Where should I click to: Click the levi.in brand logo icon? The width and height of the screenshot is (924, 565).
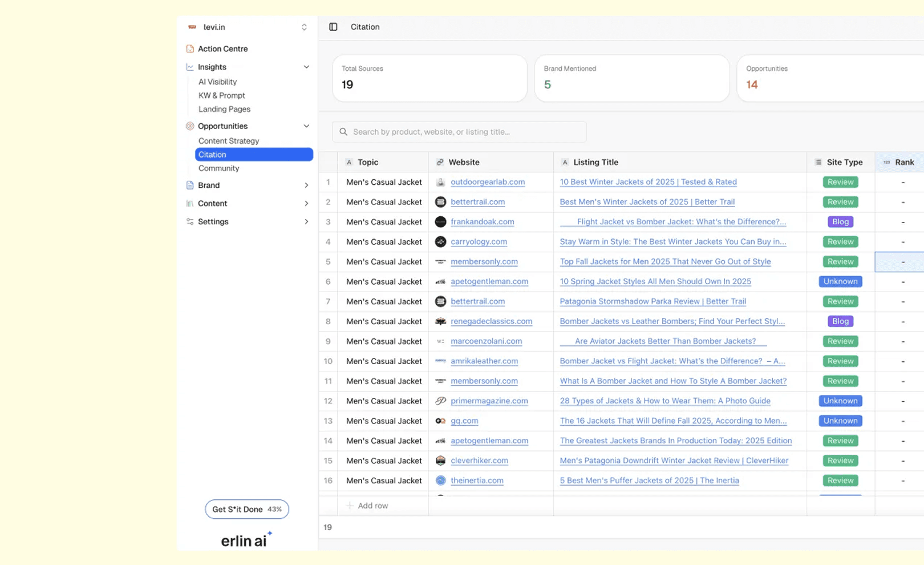192,27
